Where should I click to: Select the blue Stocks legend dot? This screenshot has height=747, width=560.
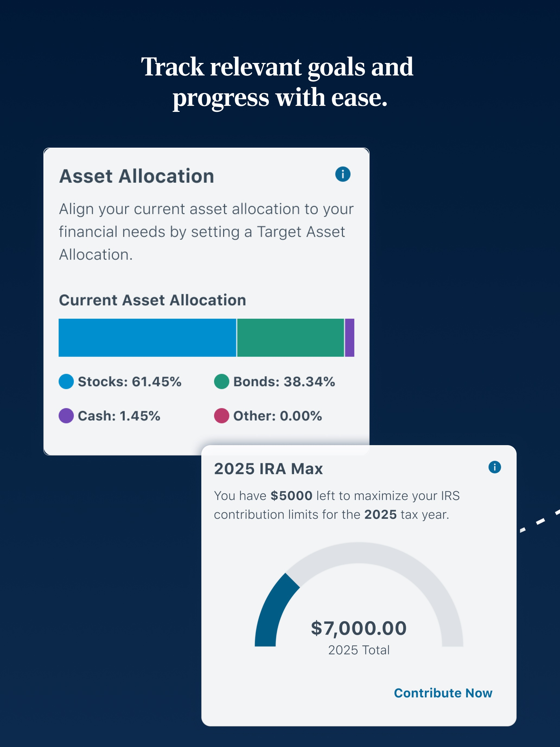point(66,382)
